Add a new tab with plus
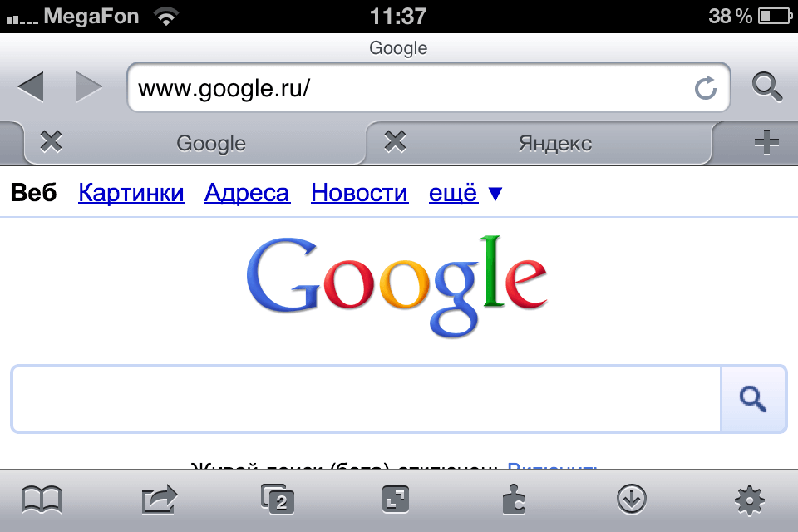Screen dimensions: 798x532 [766, 142]
